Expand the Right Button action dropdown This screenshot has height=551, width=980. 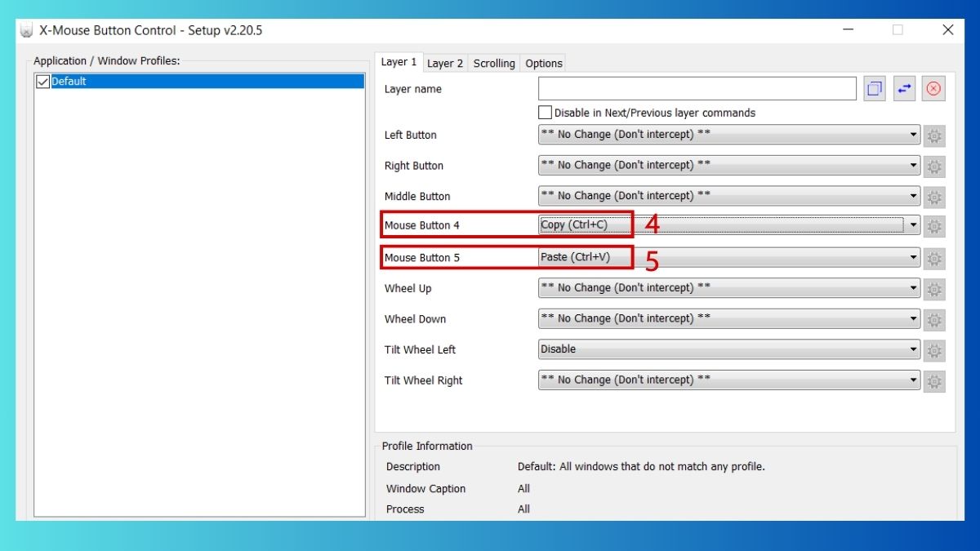pyautogui.click(x=729, y=165)
